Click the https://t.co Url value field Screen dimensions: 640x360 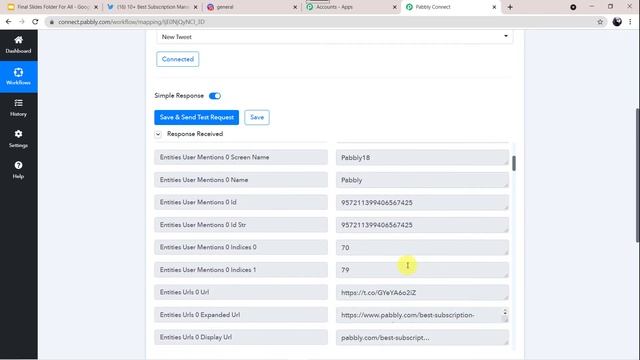pyautogui.click(x=422, y=292)
